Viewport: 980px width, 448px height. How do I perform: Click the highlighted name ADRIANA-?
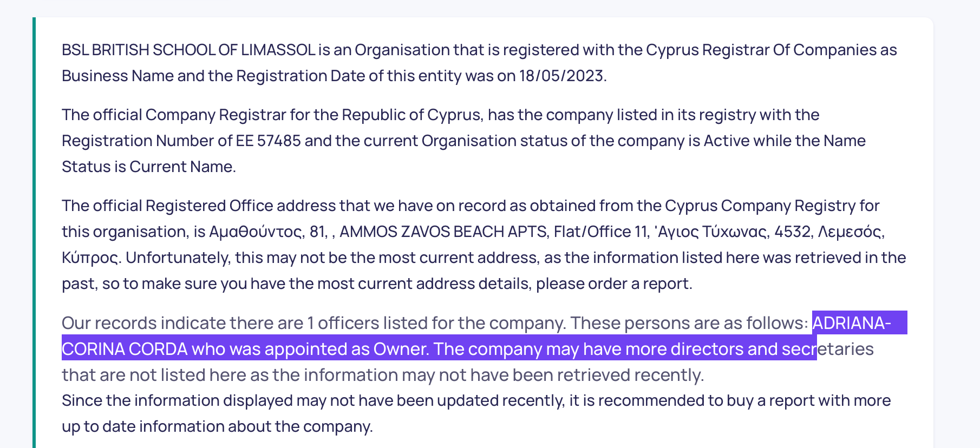tap(852, 323)
